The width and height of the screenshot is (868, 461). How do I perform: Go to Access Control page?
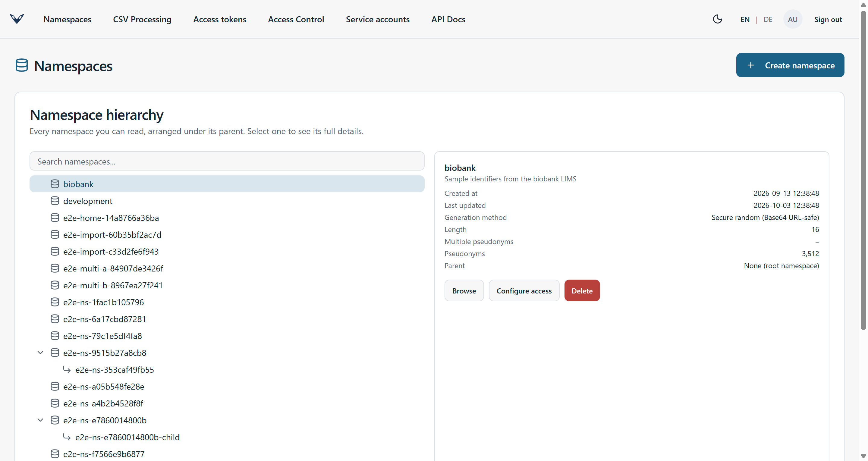pyautogui.click(x=296, y=20)
